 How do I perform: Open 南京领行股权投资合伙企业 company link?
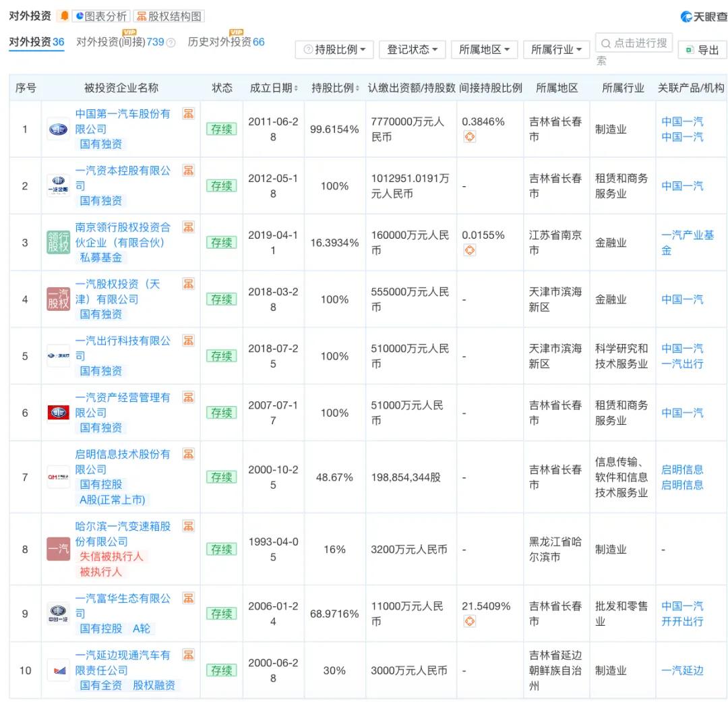pos(123,235)
